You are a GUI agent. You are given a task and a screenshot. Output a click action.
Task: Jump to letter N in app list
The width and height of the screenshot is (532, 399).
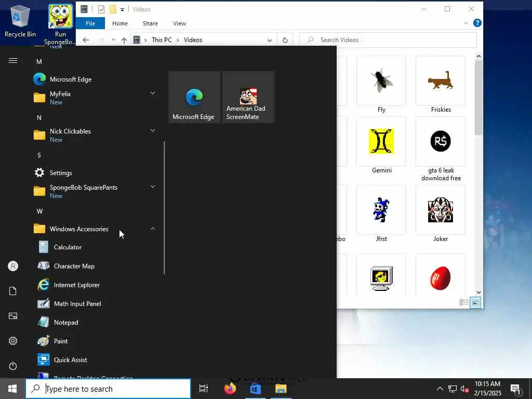pos(39,118)
